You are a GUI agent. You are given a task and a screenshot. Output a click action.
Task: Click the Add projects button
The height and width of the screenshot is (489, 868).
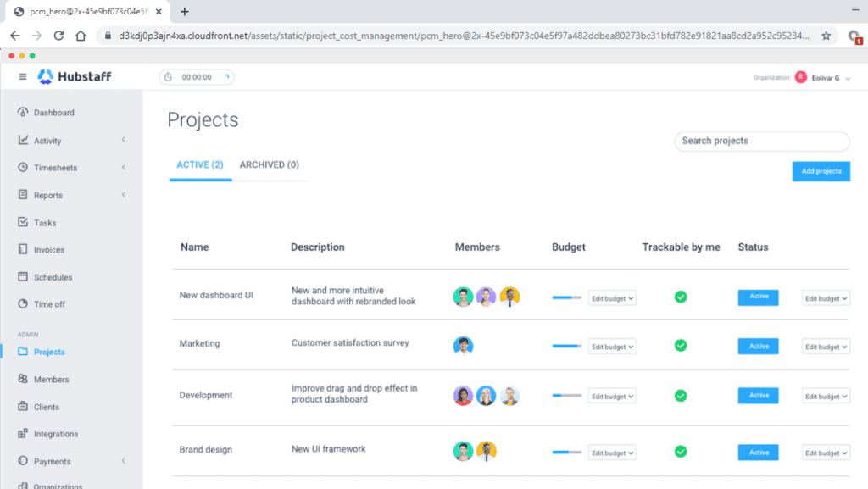click(x=821, y=171)
